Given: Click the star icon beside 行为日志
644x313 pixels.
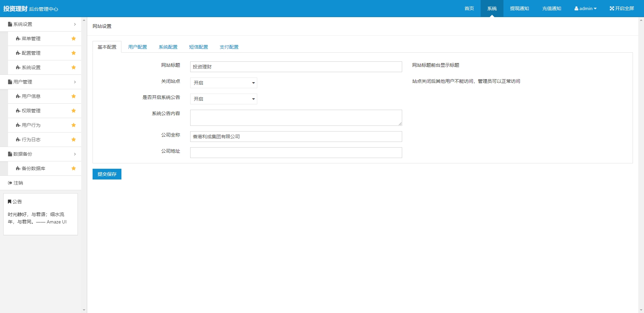Looking at the screenshot, I should [x=73, y=140].
